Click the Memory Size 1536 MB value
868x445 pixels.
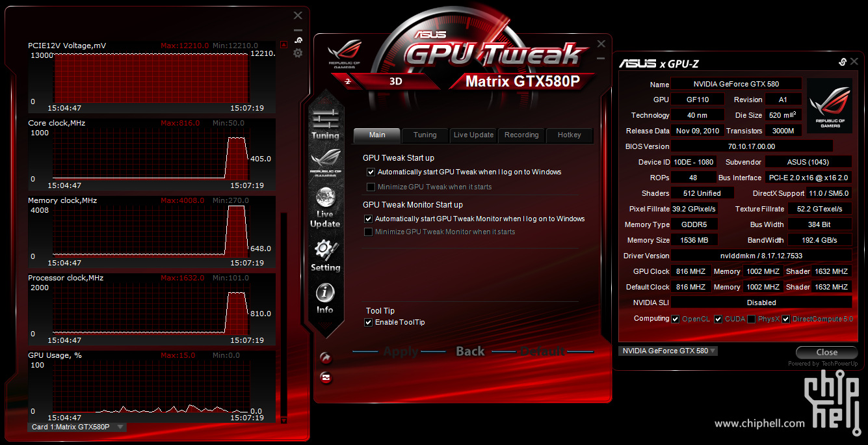[694, 240]
